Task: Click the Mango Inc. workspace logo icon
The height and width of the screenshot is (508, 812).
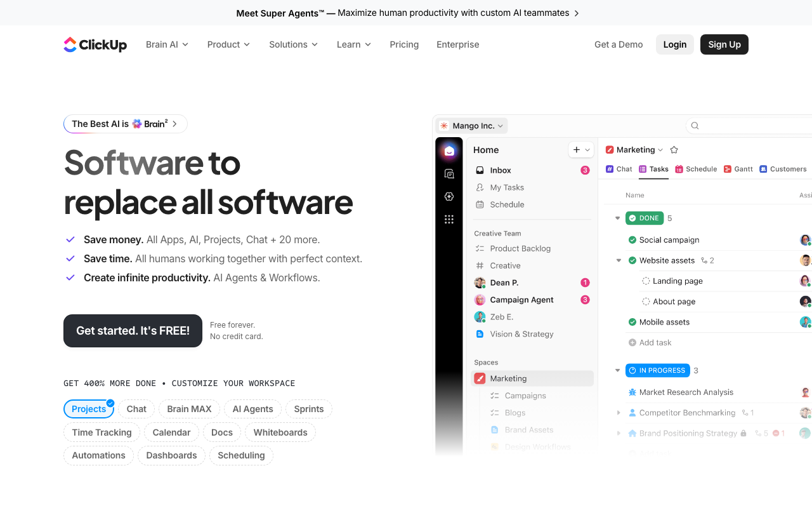Action: (444, 126)
